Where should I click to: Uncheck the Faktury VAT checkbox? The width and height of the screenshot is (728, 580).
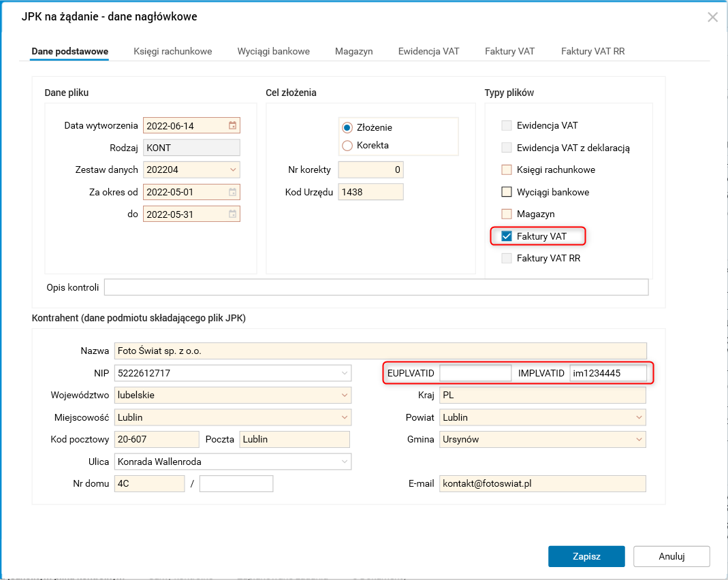507,236
